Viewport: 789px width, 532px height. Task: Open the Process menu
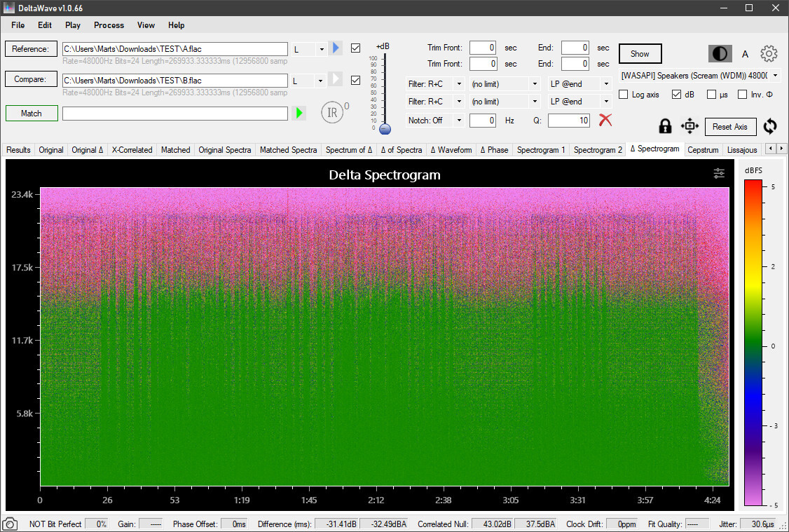point(109,25)
